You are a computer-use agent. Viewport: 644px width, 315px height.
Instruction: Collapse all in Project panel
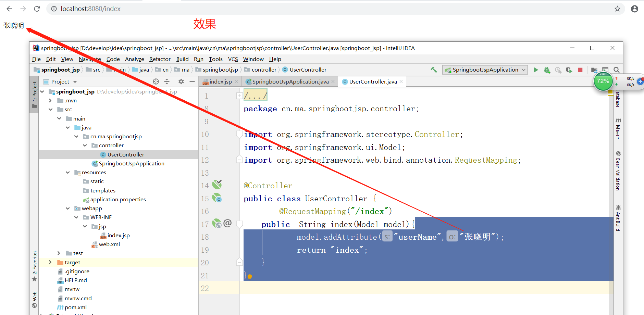tap(167, 81)
